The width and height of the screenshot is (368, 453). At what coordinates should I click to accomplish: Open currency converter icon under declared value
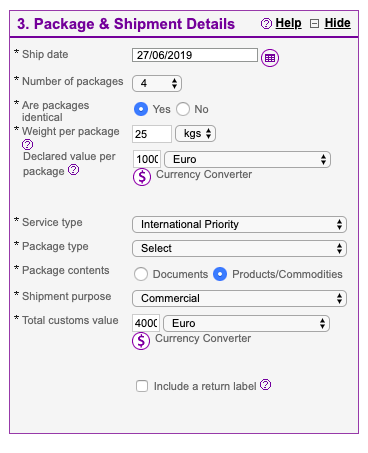click(142, 177)
